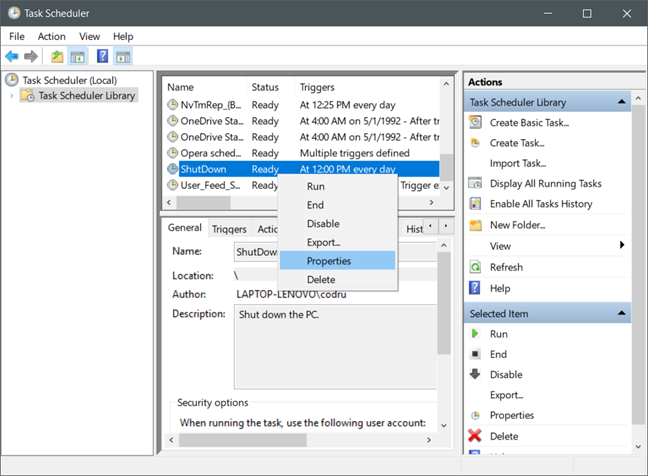Click the Display All Running Tasks icon

[475, 183]
